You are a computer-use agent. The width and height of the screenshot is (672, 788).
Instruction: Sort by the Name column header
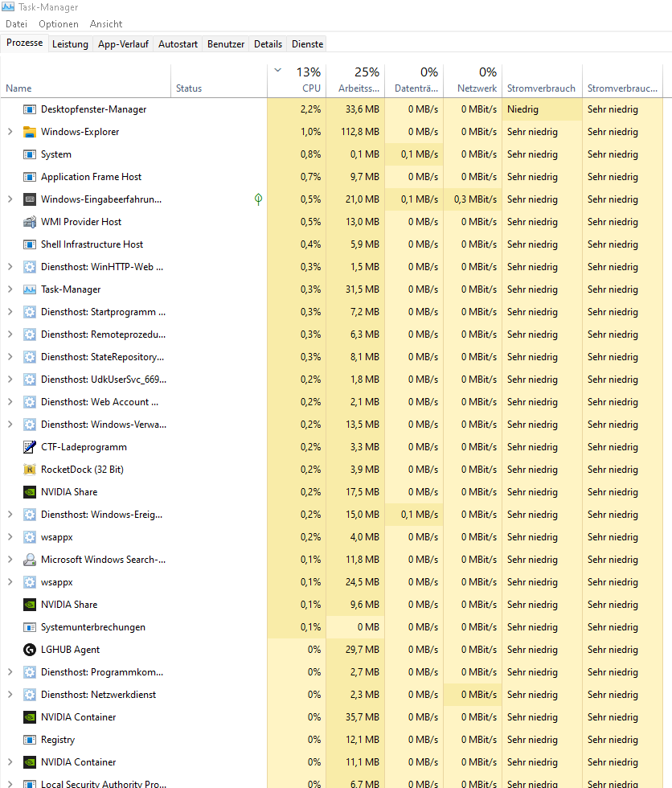(85, 81)
